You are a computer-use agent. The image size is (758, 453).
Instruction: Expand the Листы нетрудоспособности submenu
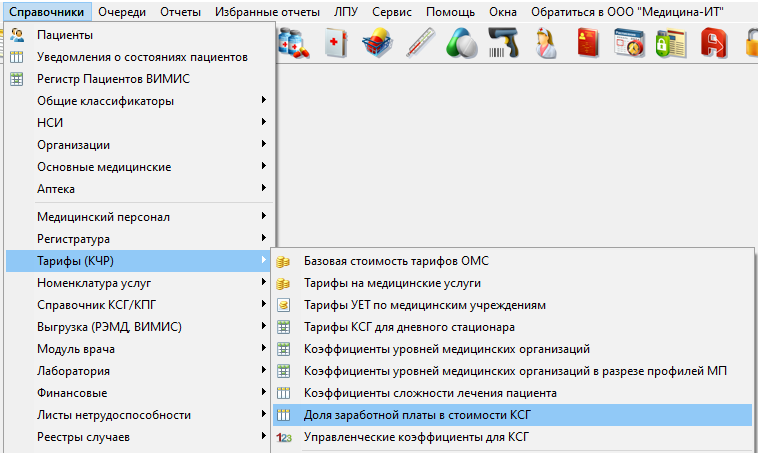[113, 415]
